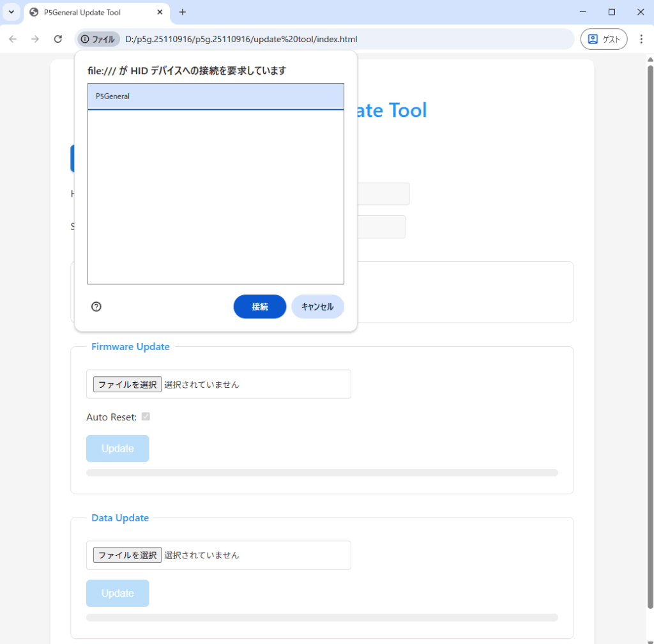The image size is (654, 644).
Task: Select P5General in the device list
Action: click(215, 96)
